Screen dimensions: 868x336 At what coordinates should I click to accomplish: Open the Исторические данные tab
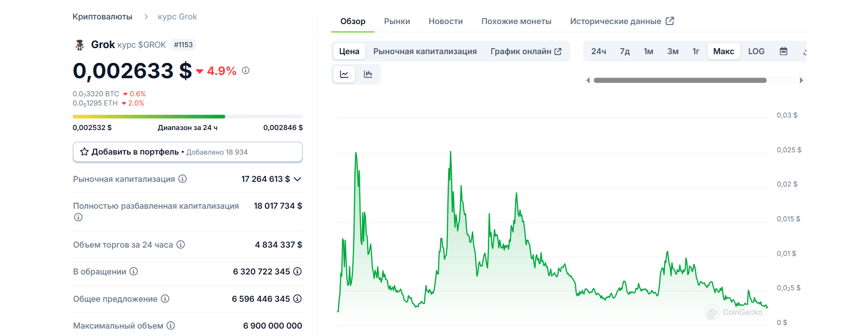622,21
